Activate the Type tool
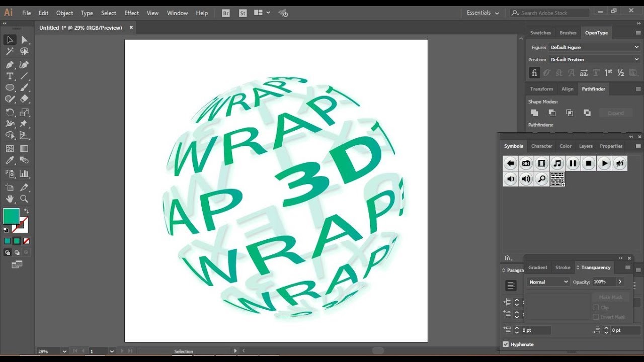The image size is (644, 362). (10, 76)
